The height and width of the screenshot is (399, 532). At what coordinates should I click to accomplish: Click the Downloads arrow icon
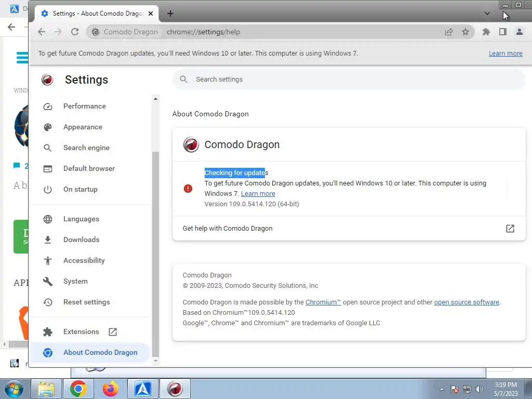[48, 240]
